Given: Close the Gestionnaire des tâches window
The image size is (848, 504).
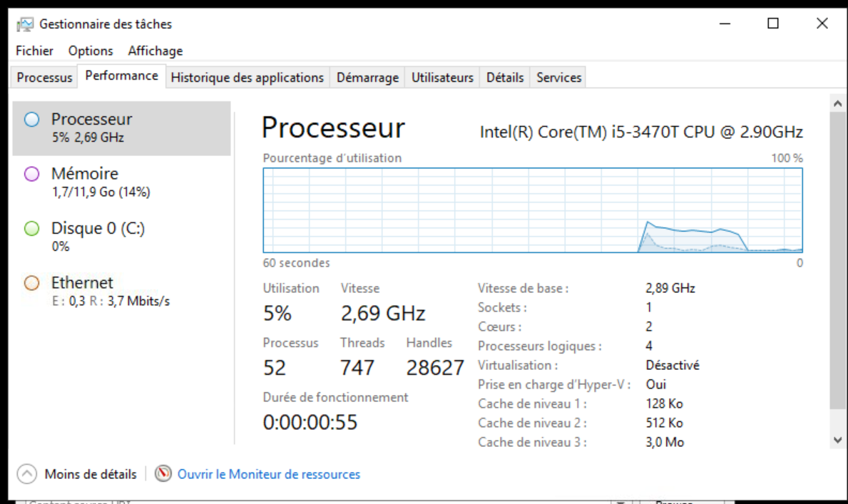Looking at the screenshot, I should point(822,24).
